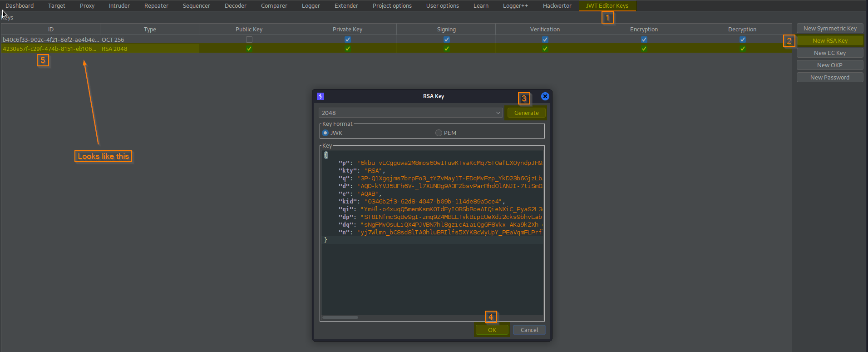Open the Logger++ tab
868x352 pixels.
click(516, 6)
